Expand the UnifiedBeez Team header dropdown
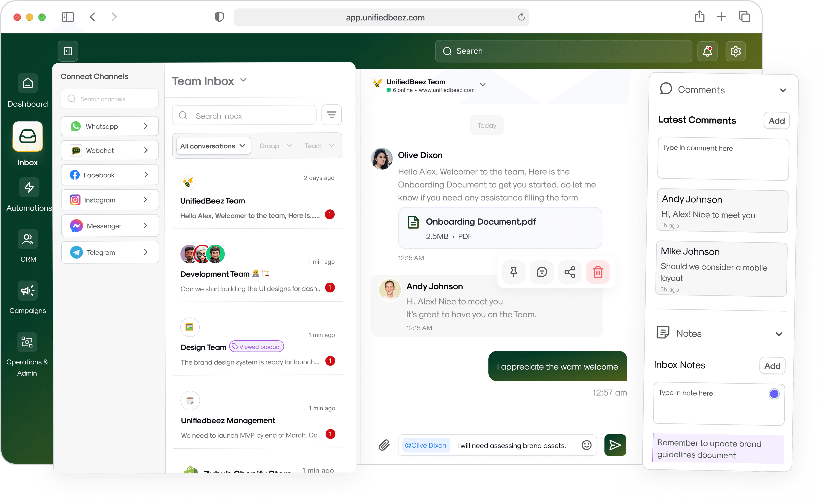The image size is (825, 504). (x=483, y=84)
